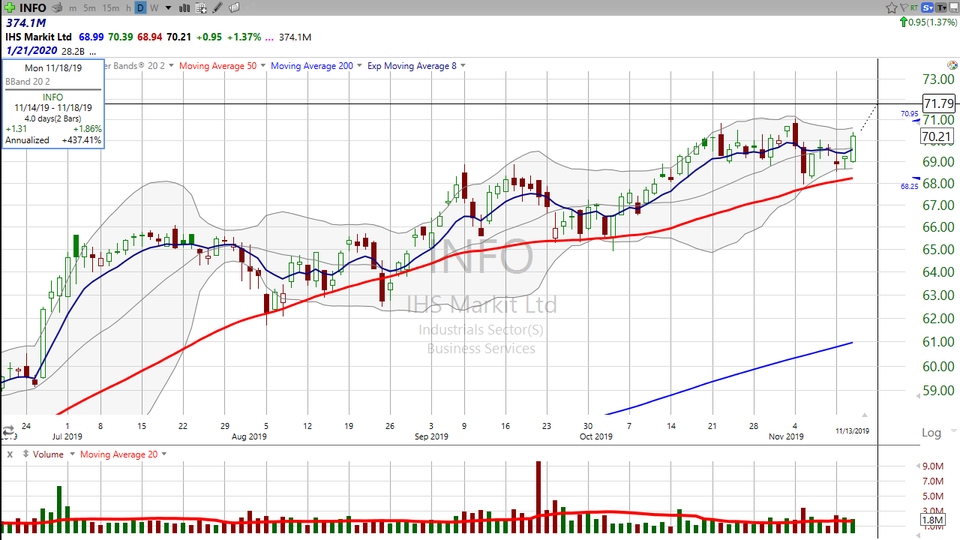960x540 pixels.
Task: Open the Moving Average 50 dropdown arrow
Action: tap(263, 66)
